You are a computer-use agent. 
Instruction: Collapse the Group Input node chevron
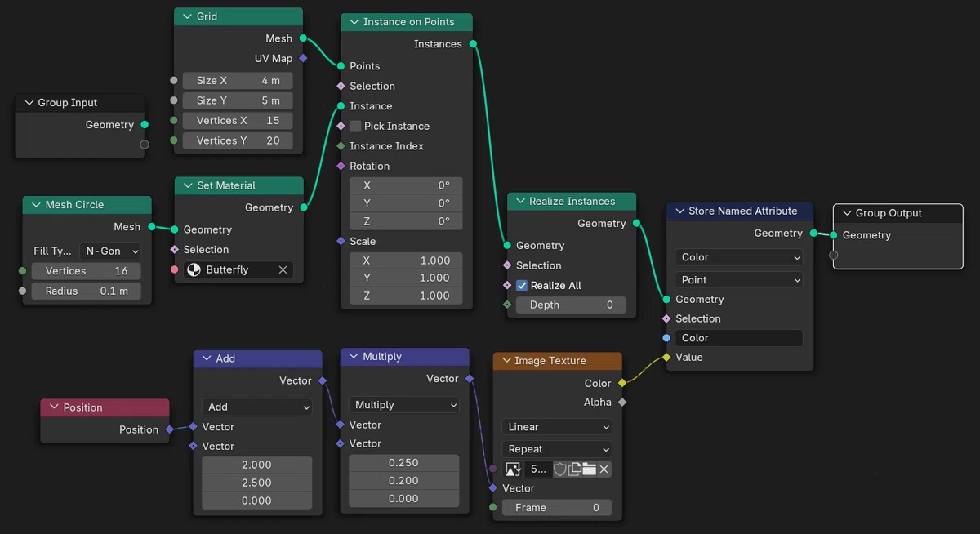click(29, 103)
